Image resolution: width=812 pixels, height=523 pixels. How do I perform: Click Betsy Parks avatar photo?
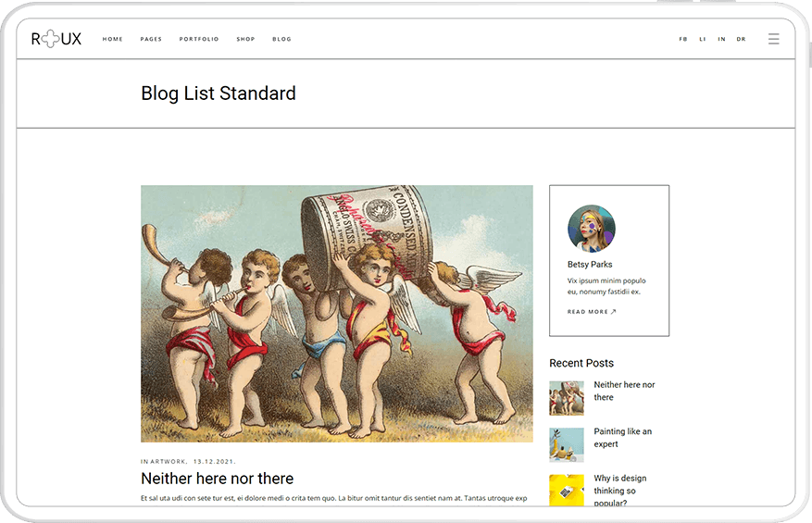pos(591,229)
